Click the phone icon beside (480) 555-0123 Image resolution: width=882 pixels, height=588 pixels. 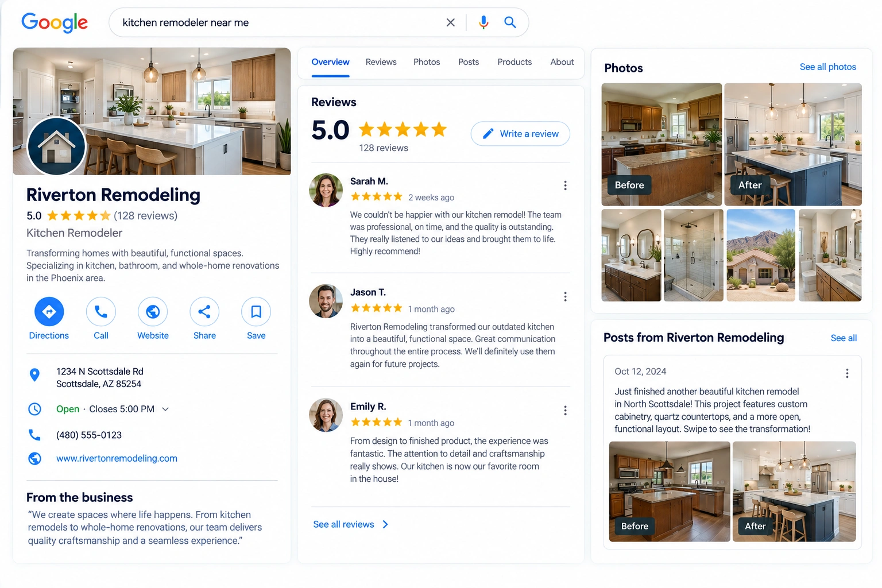pos(34,435)
